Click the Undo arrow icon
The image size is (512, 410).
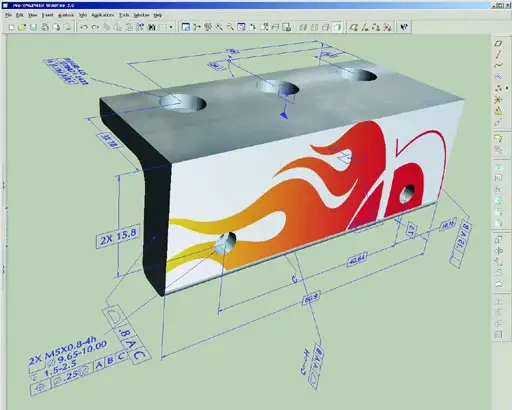[x=84, y=27]
